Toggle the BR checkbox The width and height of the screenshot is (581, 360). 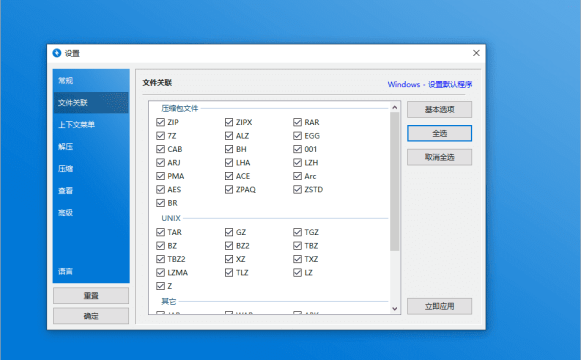[160, 203]
